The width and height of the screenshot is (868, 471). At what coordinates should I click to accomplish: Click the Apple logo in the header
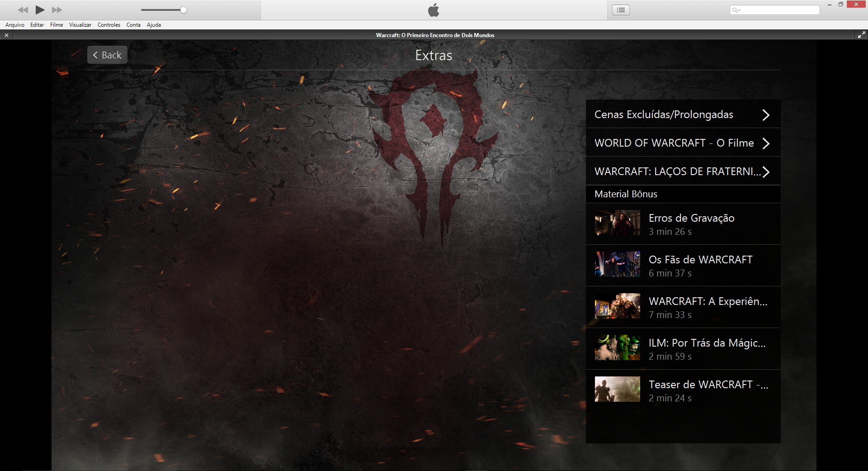coord(434,10)
